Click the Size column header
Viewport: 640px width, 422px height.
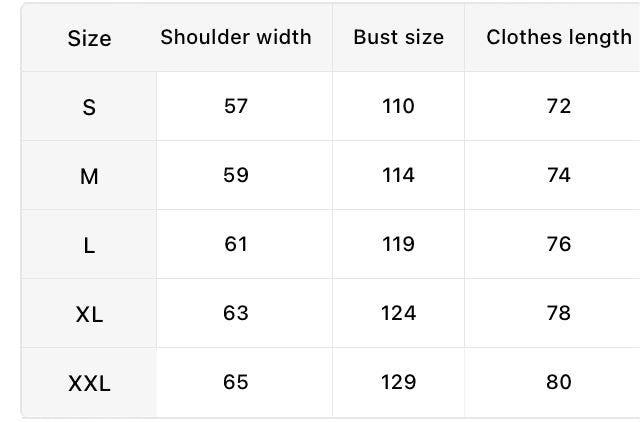click(89, 38)
